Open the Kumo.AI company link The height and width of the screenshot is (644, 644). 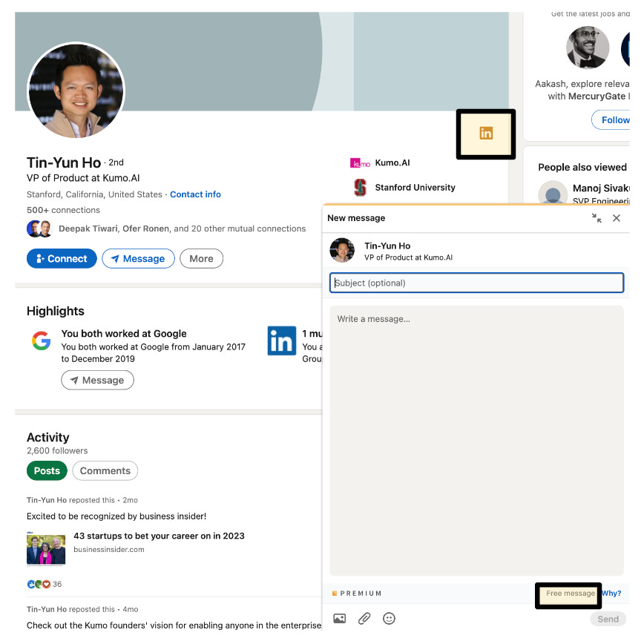tap(392, 162)
